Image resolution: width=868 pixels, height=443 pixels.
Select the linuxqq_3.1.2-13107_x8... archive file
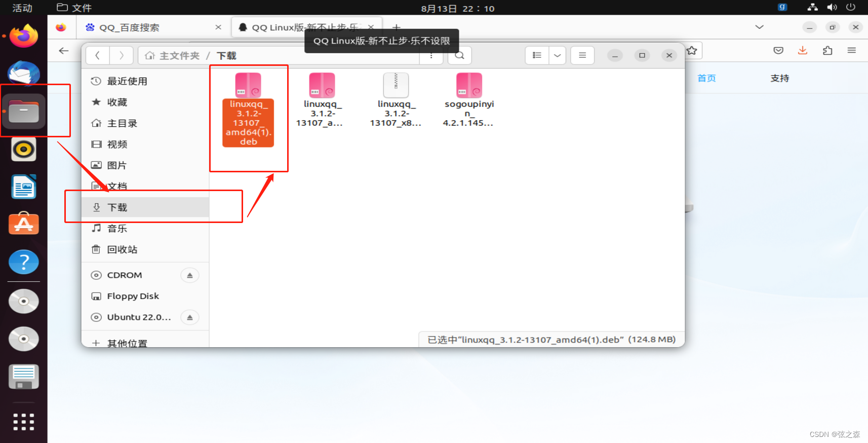[396, 100]
